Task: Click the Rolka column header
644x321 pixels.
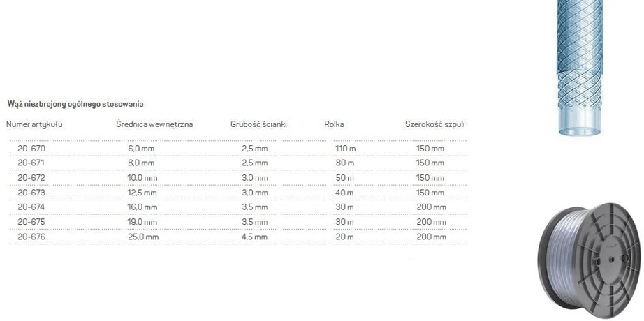Action: click(334, 124)
